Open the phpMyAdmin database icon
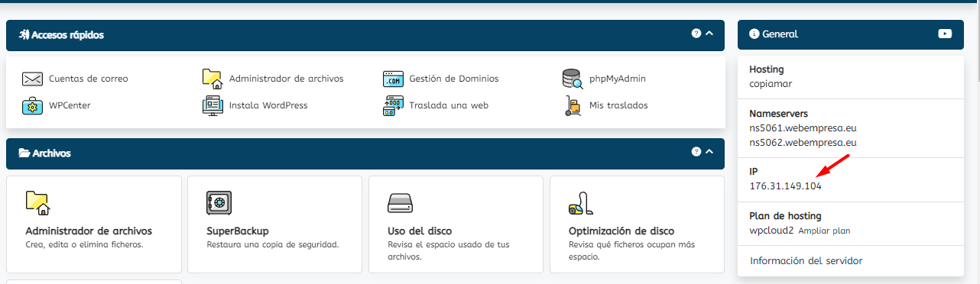The image size is (980, 284). [573, 79]
